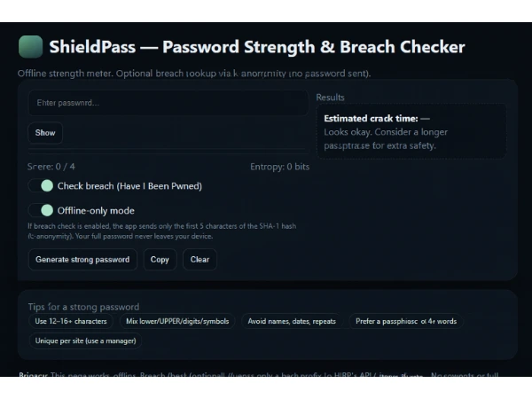Viewport: 532px width, 399px height.
Task: Select the "Mix lower/UPPER/digits/symbols" tip chip
Action: [x=178, y=321]
